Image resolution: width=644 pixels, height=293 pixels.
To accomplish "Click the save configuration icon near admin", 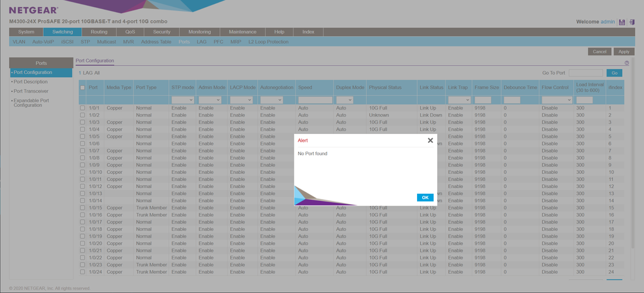I will [622, 22].
